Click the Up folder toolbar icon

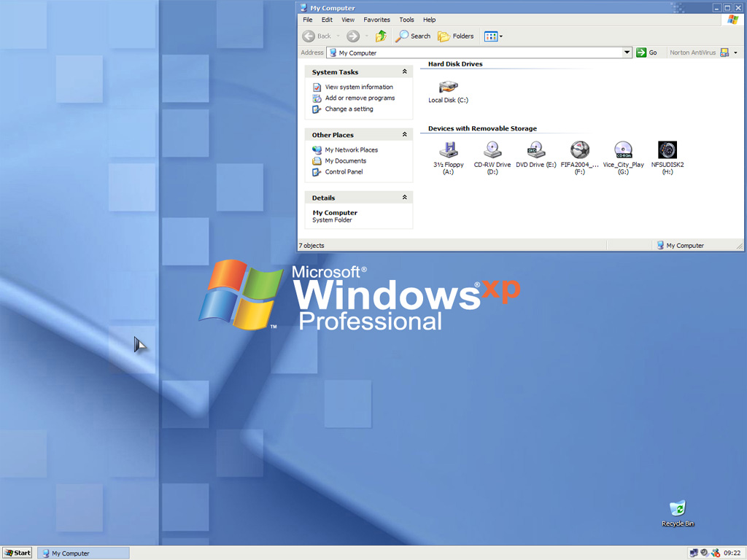coord(381,36)
